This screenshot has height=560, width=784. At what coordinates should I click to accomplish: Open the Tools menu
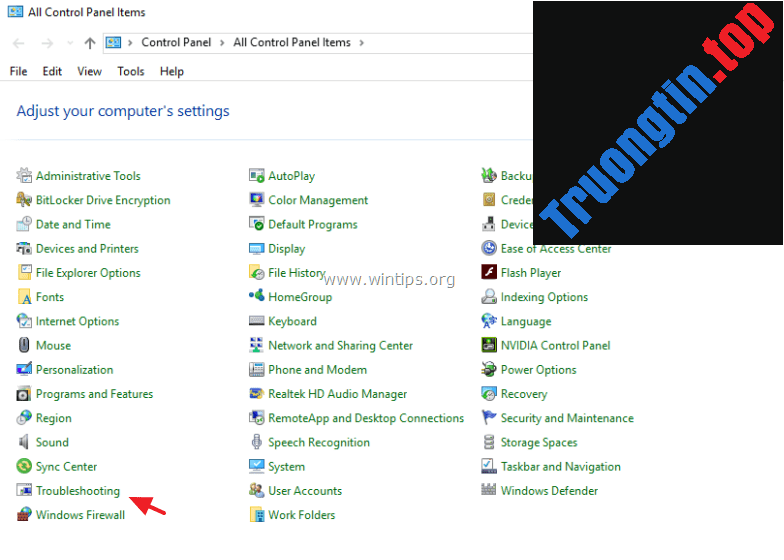click(x=131, y=72)
